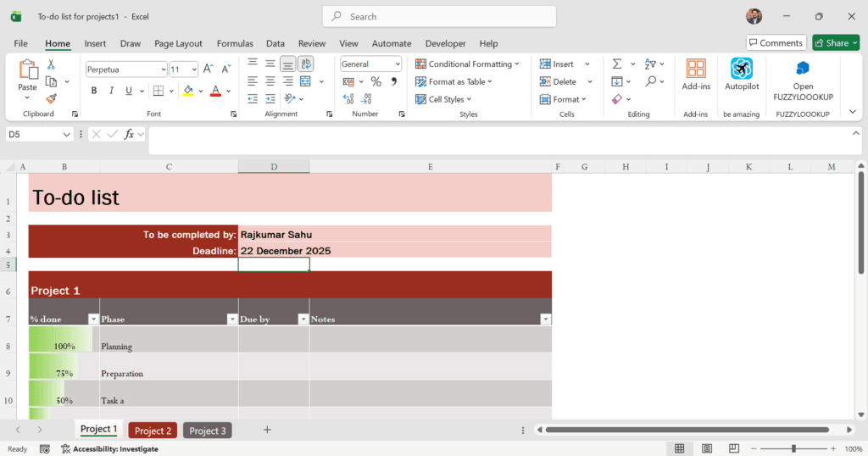This screenshot has height=456, width=868.
Task: Open the Page Layout ribbon tab
Action: click(x=178, y=43)
